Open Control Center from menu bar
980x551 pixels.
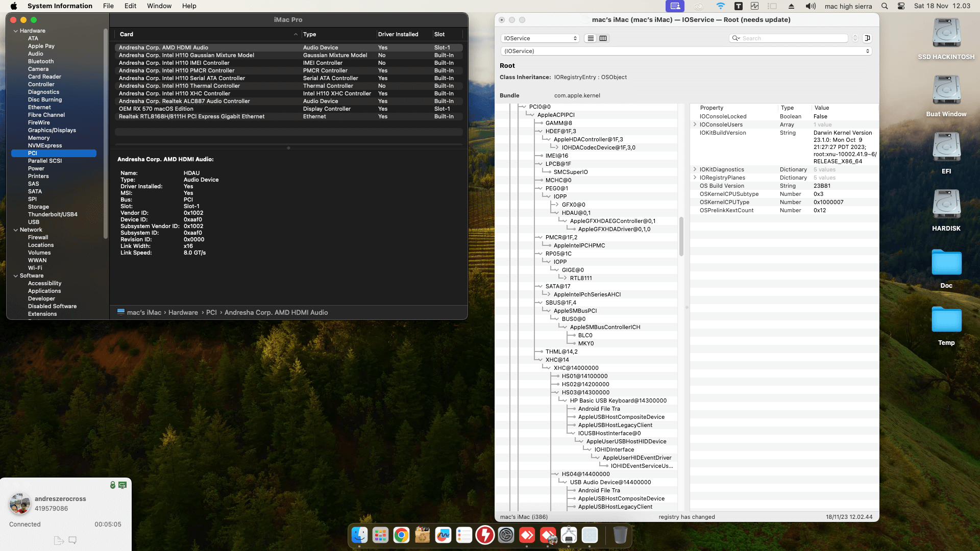pyautogui.click(x=901, y=6)
